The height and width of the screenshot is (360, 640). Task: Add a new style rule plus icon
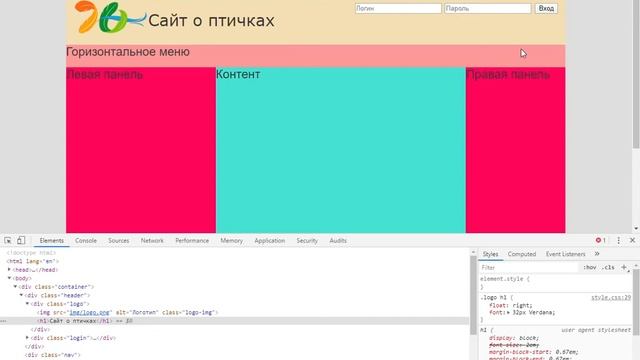click(624, 267)
